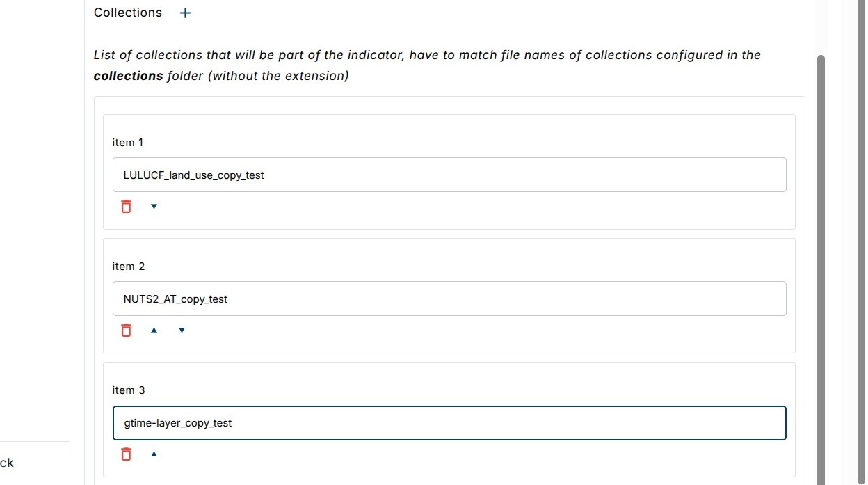Screen dimensions: 868x485
Task: Remove item 3 via its red trash icon
Action: point(126,454)
